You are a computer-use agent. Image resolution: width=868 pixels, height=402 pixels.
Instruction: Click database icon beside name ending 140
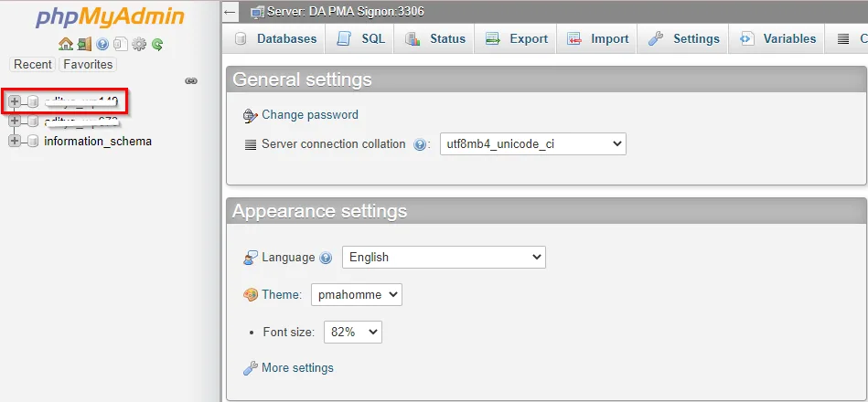33,101
